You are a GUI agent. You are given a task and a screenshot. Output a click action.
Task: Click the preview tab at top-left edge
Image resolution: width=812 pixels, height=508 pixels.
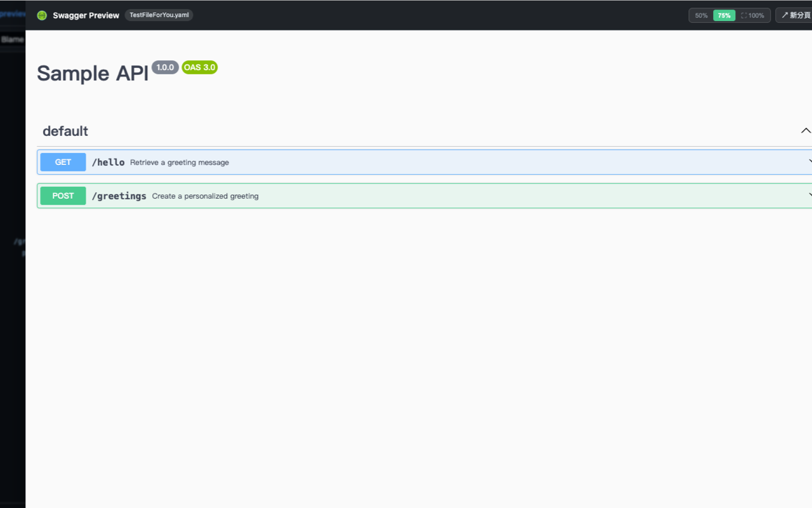(x=13, y=13)
